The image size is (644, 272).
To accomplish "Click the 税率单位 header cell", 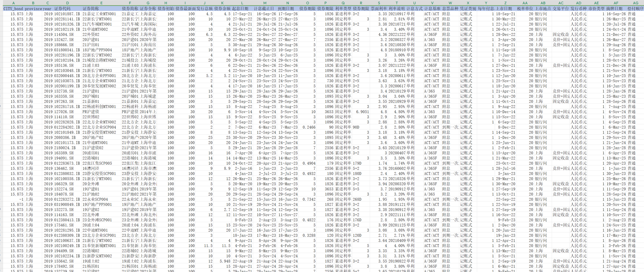I will tap(525, 9).
